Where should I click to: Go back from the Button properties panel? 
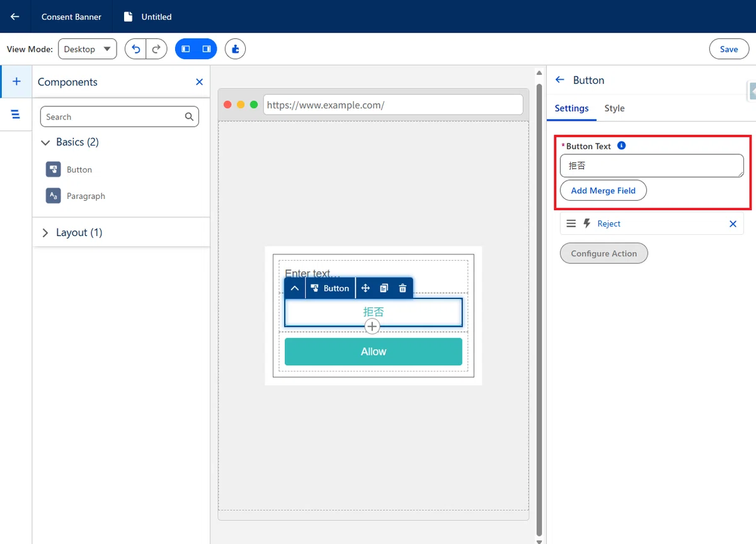click(x=559, y=80)
